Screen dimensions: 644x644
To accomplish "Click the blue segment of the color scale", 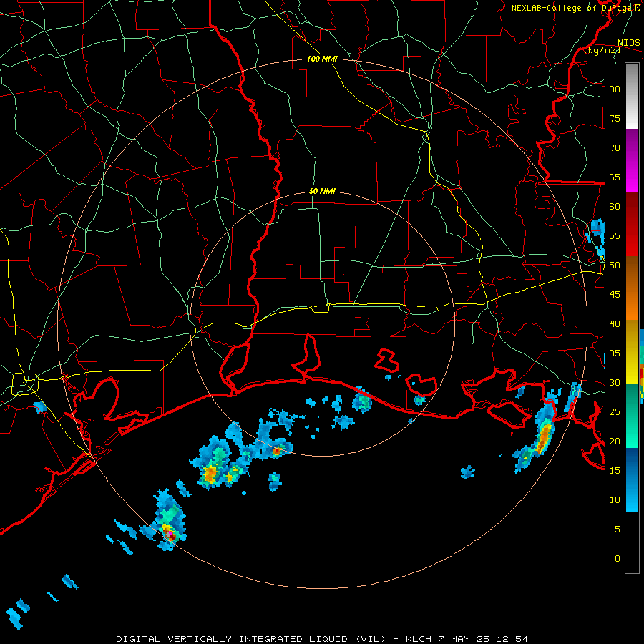I will pos(632,479).
